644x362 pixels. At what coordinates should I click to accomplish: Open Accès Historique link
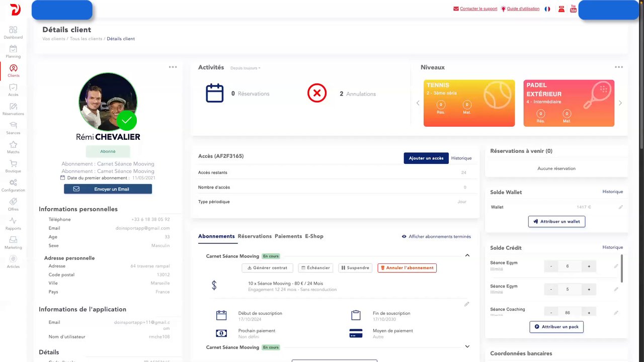tap(461, 158)
